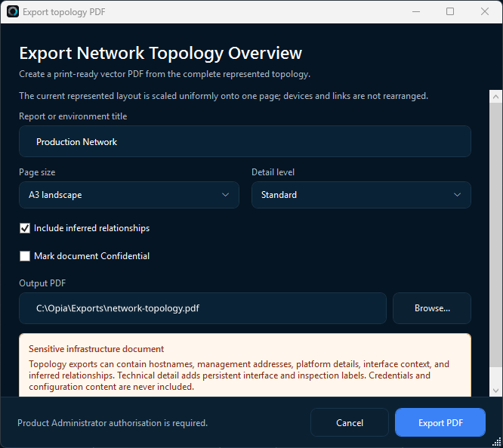Open the Detail level dropdown

tap(361, 195)
